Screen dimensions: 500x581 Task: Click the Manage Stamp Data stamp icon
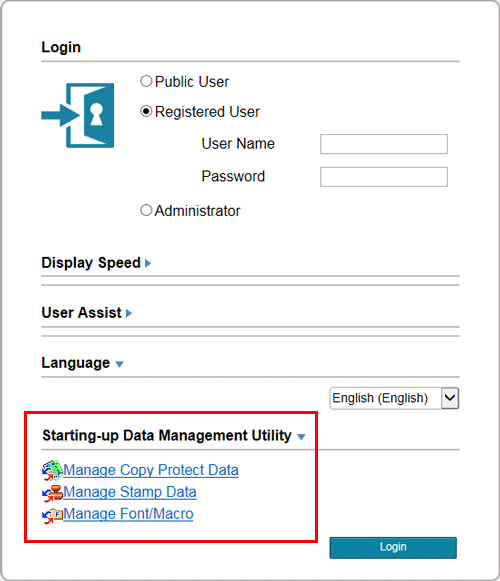pyautogui.click(x=52, y=493)
